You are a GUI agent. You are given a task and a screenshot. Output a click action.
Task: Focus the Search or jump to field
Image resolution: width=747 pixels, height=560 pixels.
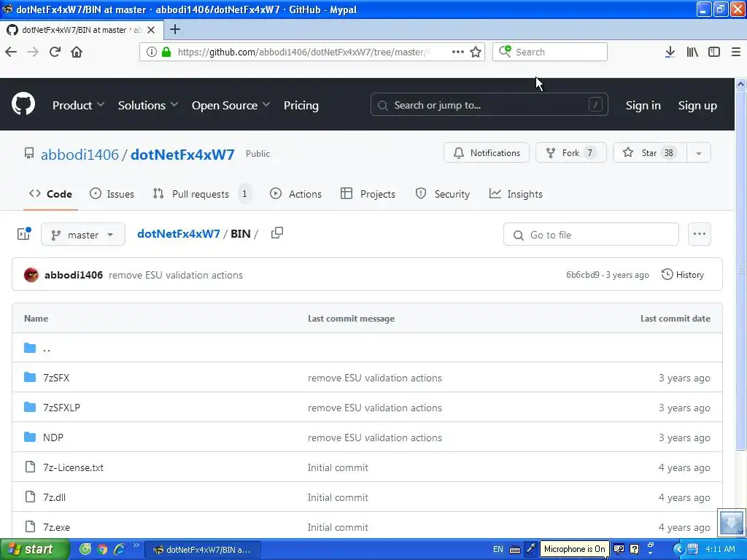pos(489,105)
